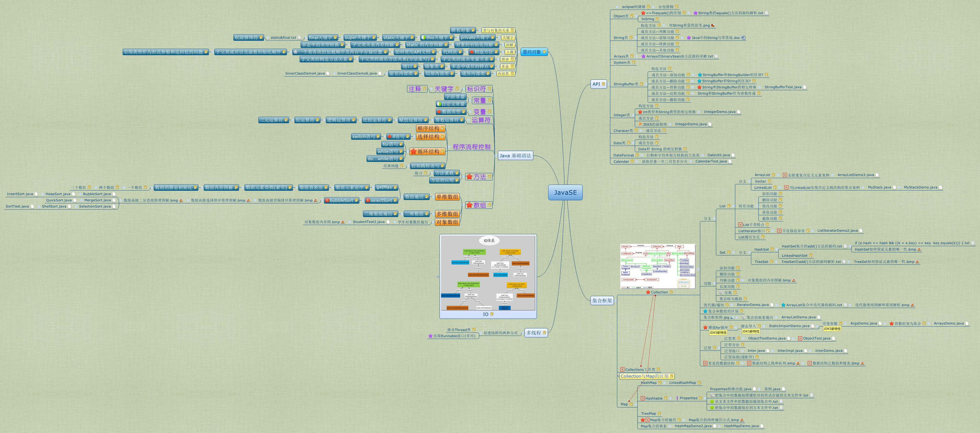
Task: Select the 权限修饰符 topic
Action: click(x=249, y=38)
